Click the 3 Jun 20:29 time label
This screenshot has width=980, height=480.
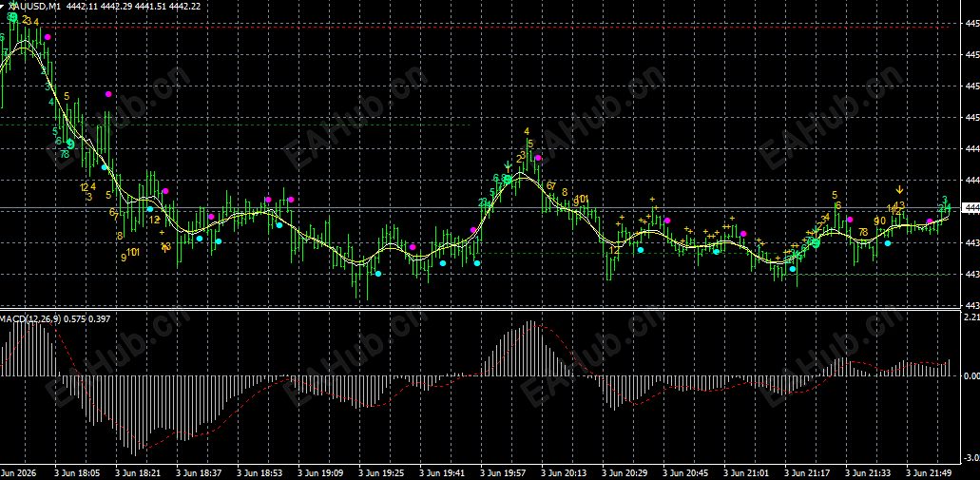pos(625,473)
